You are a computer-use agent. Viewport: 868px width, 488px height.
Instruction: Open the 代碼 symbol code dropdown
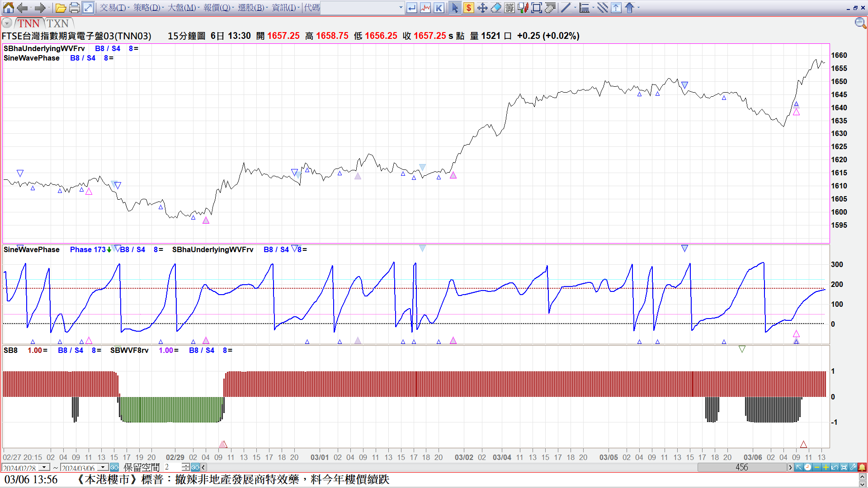[x=401, y=8]
